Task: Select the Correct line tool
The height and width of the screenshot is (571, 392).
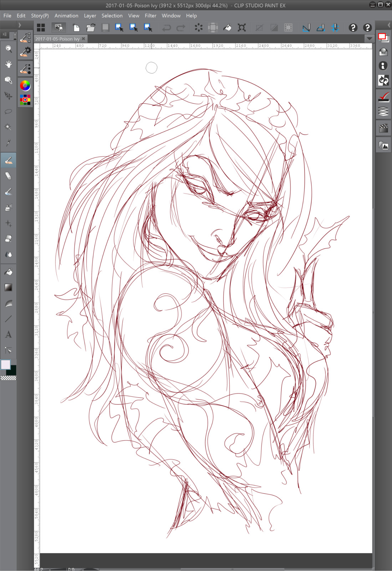Action: pyautogui.click(x=9, y=350)
